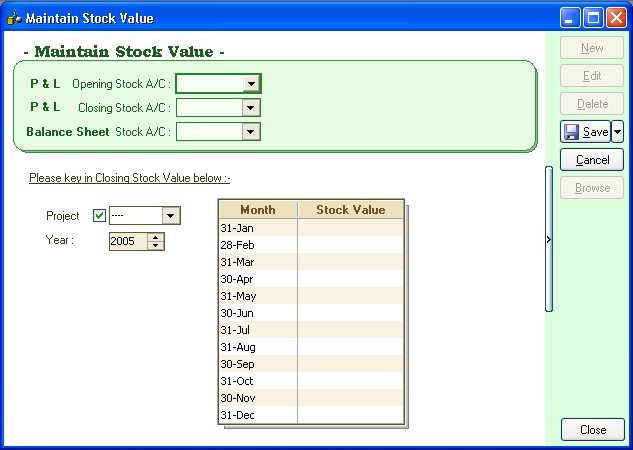The image size is (633, 450).
Task: Open the Closing Stock A/C dropdown
Action: click(x=251, y=108)
